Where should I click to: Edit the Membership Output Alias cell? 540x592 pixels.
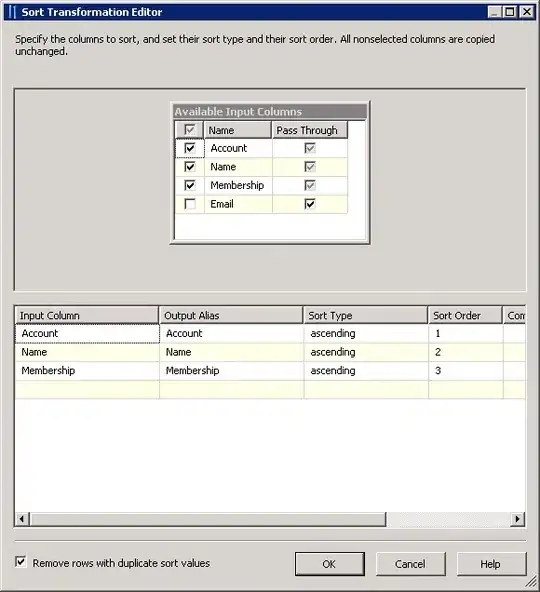[231, 371]
